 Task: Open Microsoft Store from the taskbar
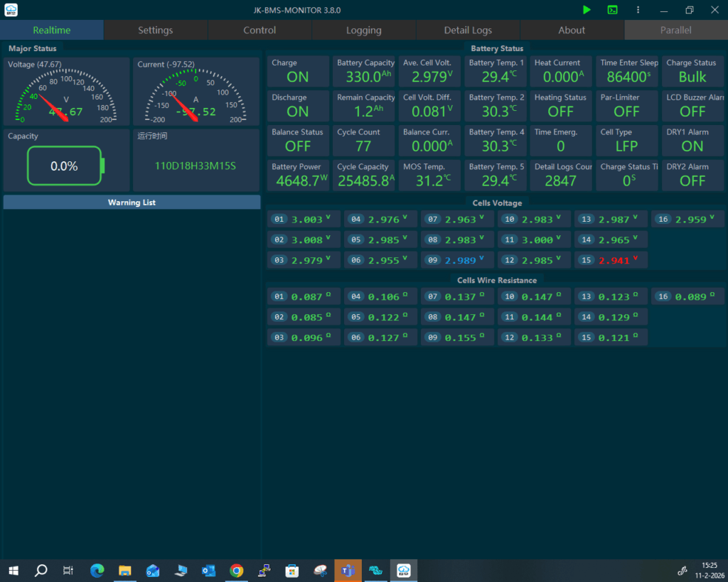click(291, 570)
